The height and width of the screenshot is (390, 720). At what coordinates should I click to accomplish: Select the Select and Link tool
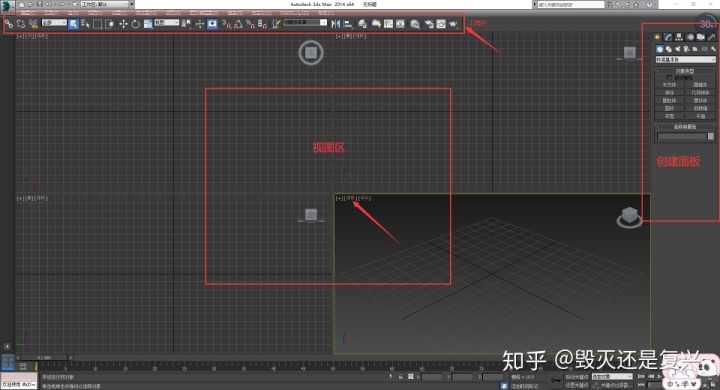point(9,23)
